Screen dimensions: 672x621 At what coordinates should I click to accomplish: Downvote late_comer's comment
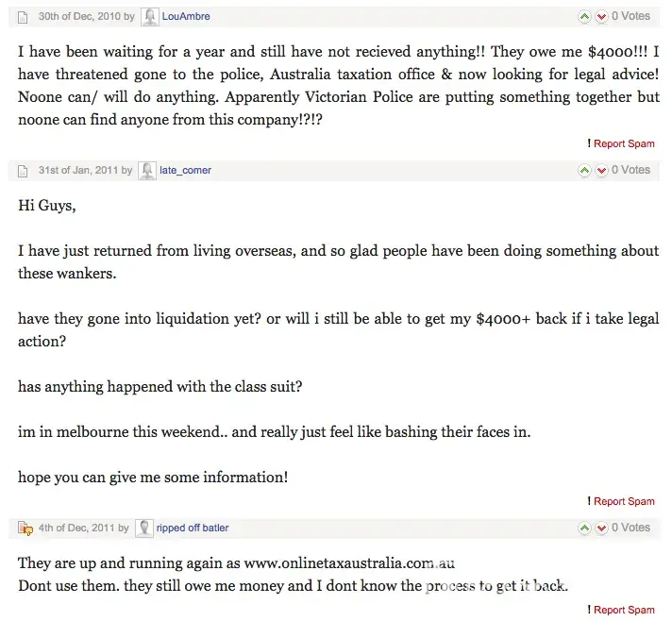tap(601, 171)
